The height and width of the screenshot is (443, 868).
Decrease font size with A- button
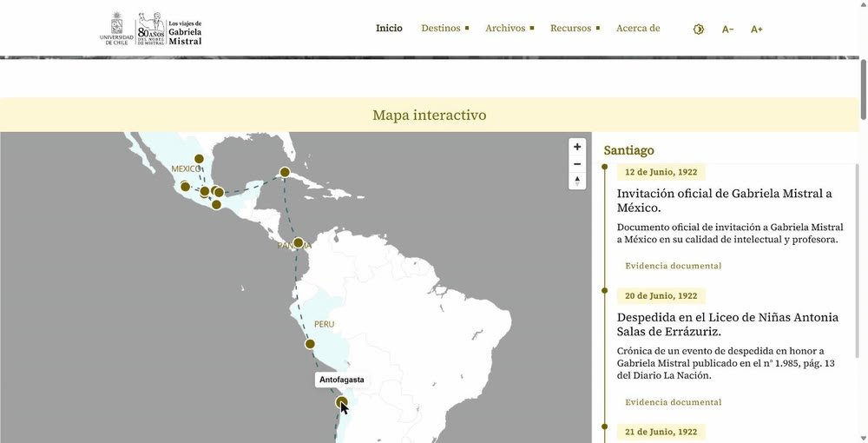point(728,30)
